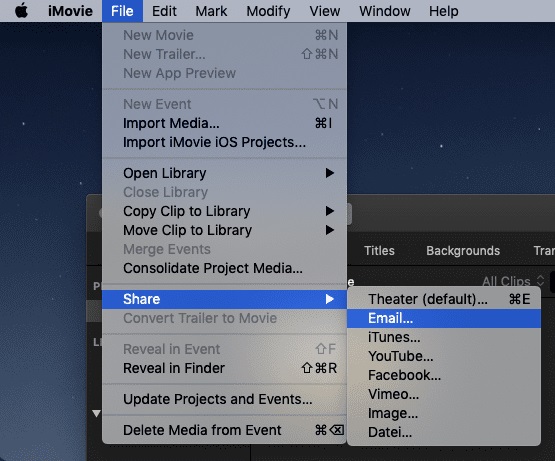Viewport: 555px width, 461px height.
Task: Choose Delete Media from Event
Action: 224,430
